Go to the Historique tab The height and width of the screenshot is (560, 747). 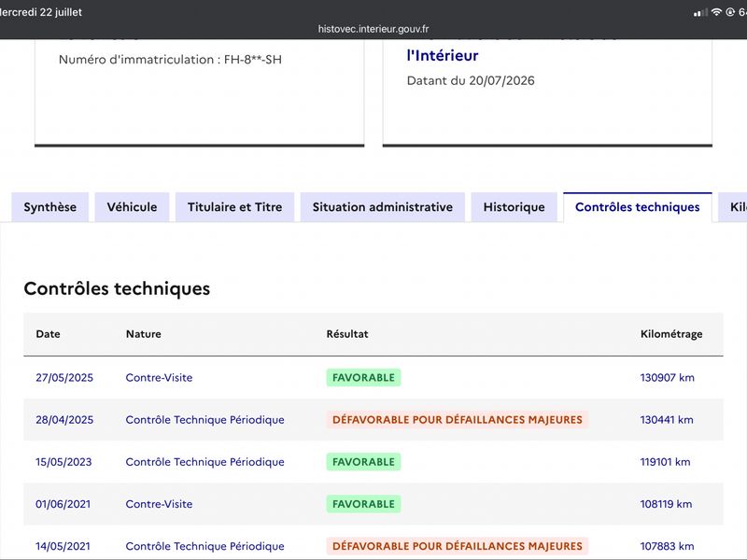click(x=514, y=207)
